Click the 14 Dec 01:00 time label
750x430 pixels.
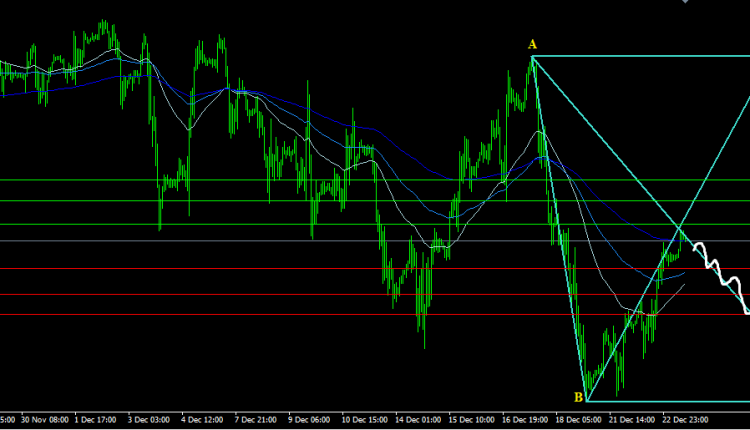click(x=418, y=420)
